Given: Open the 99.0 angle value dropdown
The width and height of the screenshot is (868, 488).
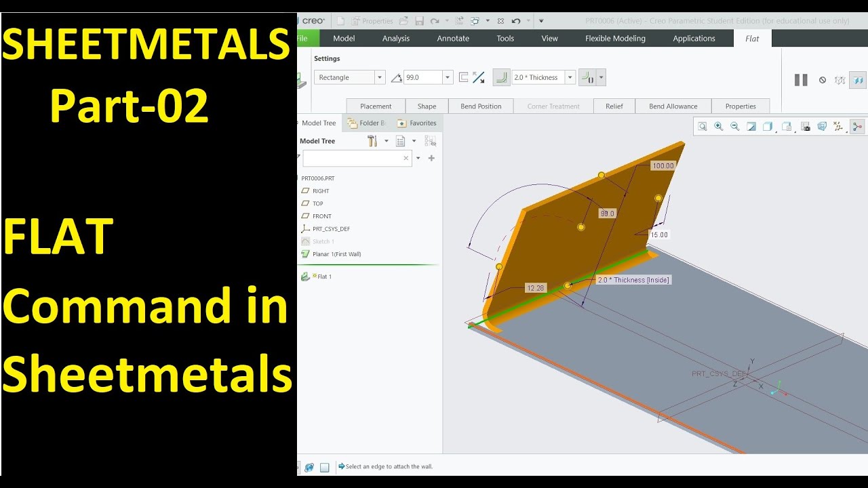Looking at the screenshot, I should point(448,77).
